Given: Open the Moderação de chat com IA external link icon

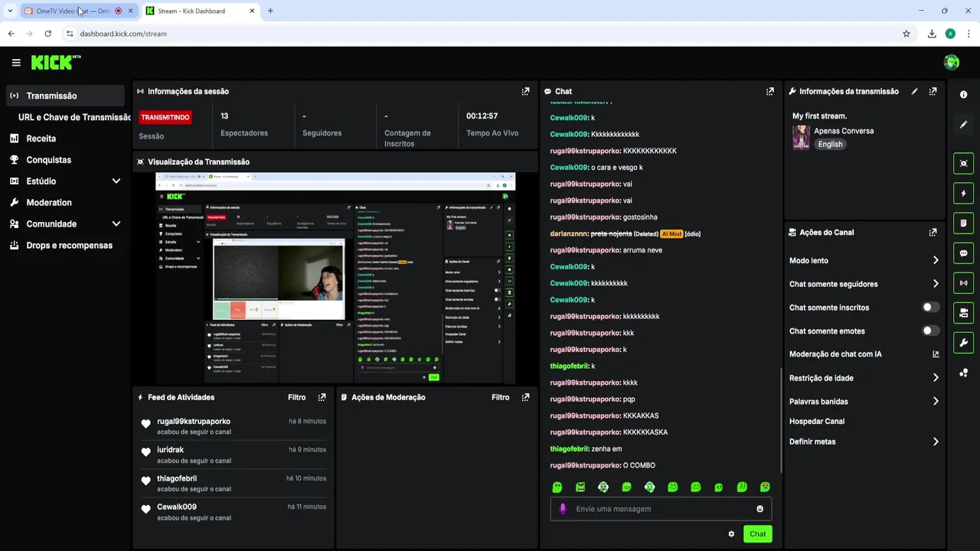Looking at the screenshot, I should (x=936, y=354).
